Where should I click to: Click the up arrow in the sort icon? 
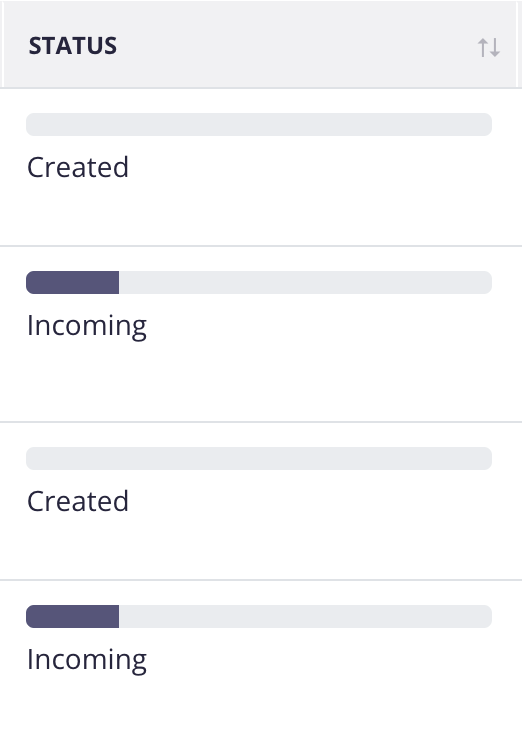click(483, 47)
